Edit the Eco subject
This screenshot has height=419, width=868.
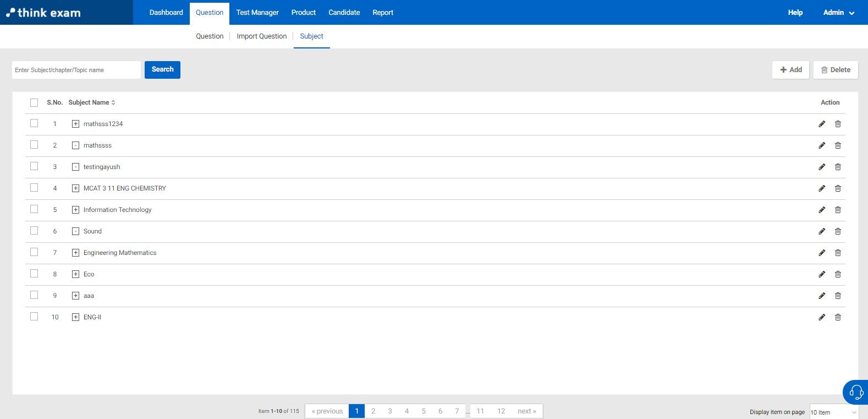(822, 274)
